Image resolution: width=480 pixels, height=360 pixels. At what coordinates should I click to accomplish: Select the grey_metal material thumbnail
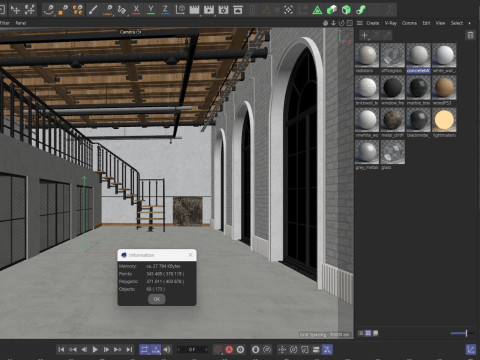coord(367,152)
